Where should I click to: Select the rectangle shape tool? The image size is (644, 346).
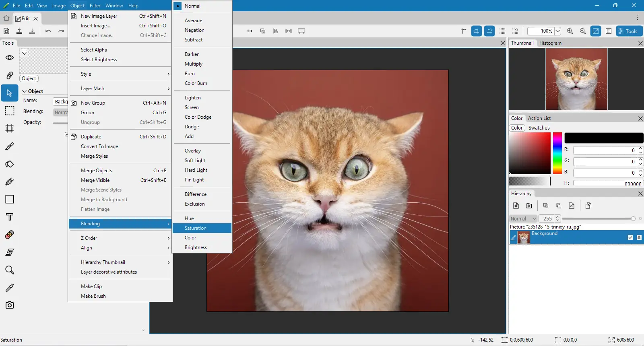[10, 199]
